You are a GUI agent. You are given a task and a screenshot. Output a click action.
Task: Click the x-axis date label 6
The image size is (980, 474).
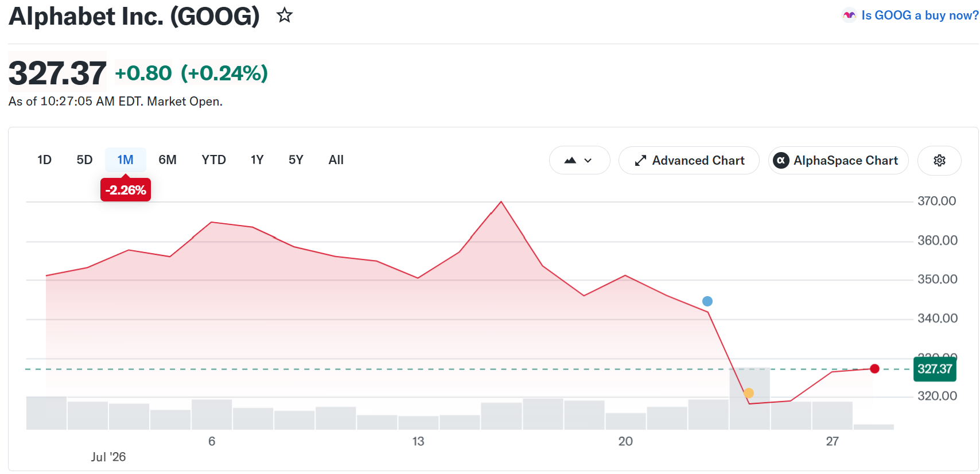point(212,441)
